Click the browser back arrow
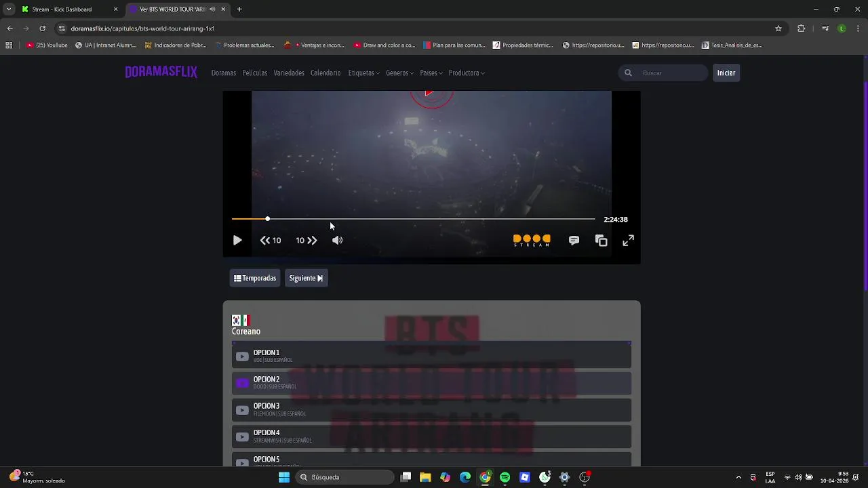Image resolution: width=868 pixels, height=488 pixels. tap(9, 28)
